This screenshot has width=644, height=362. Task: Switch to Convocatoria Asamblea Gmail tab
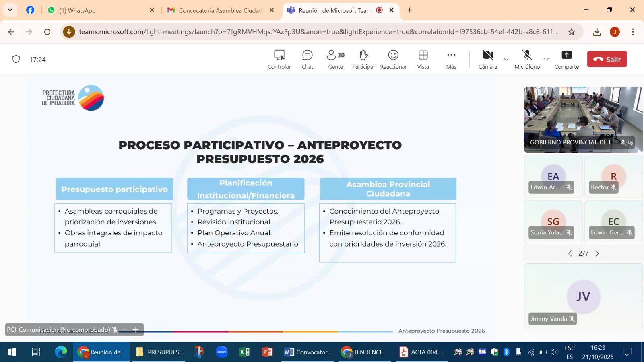point(219,10)
